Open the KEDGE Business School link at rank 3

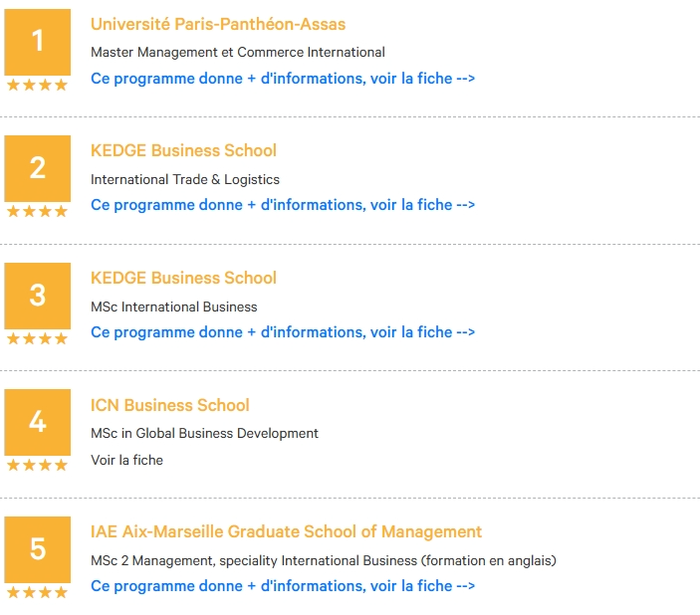pyautogui.click(x=183, y=278)
